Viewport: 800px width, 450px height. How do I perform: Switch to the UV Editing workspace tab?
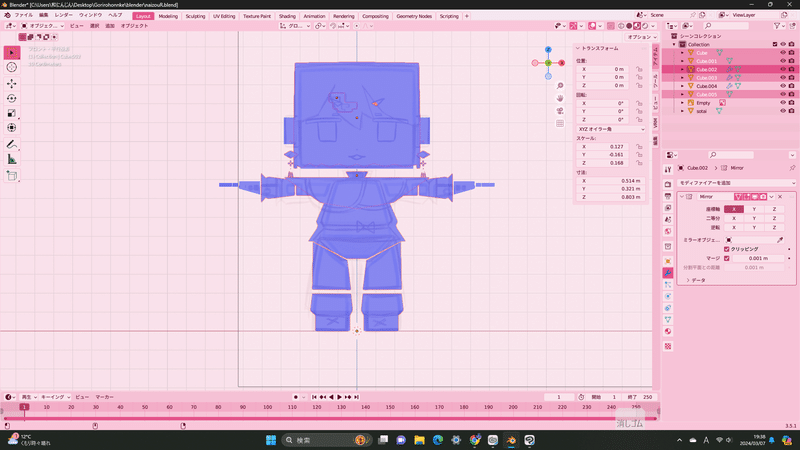pos(224,16)
